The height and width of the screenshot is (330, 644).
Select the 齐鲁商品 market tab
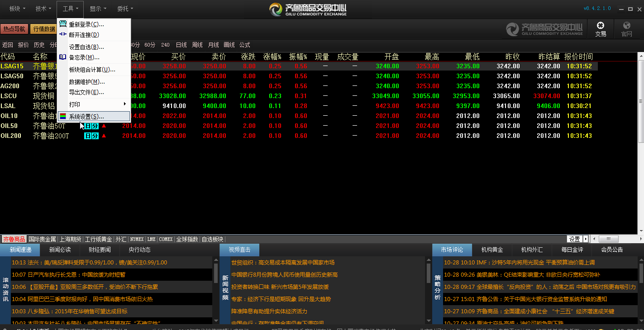pos(14,239)
